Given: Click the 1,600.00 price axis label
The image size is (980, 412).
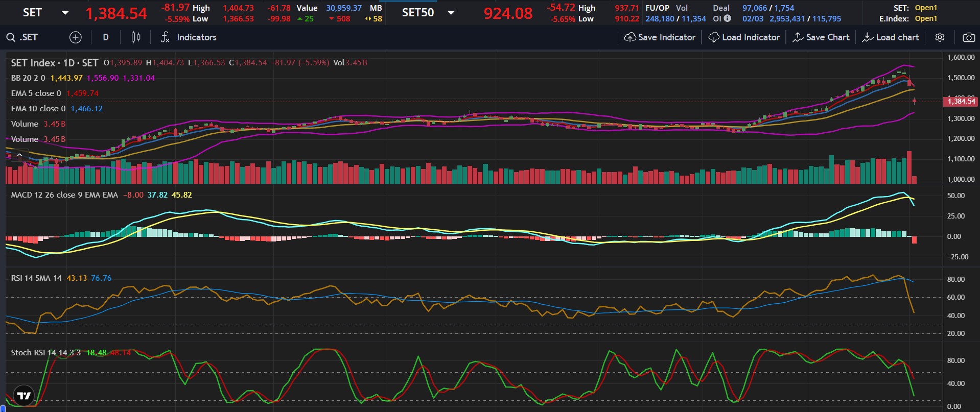Looking at the screenshot, I should pyautogui.click(x=961, y=57).
